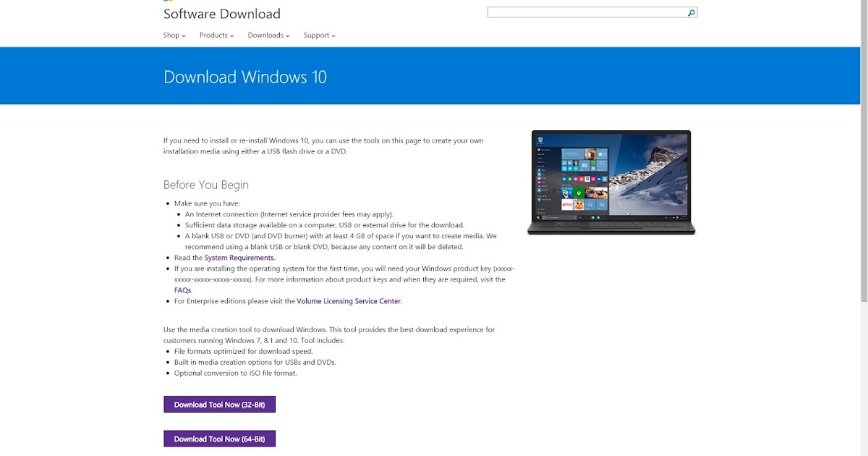This screenshot has width=868, height=456.
Task: Click Download Tool Now (32-Bit)
Action: pyautogui.click(x=219, y=405)
